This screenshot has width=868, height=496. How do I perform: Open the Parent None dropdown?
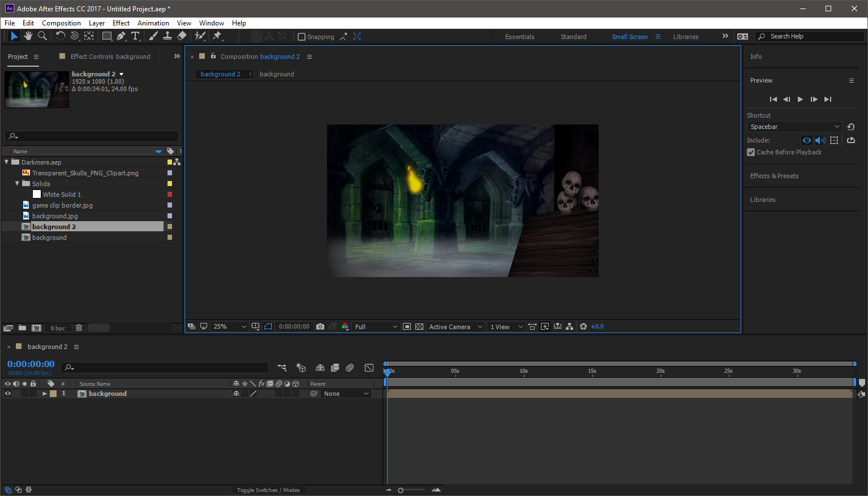coord(346,394)
